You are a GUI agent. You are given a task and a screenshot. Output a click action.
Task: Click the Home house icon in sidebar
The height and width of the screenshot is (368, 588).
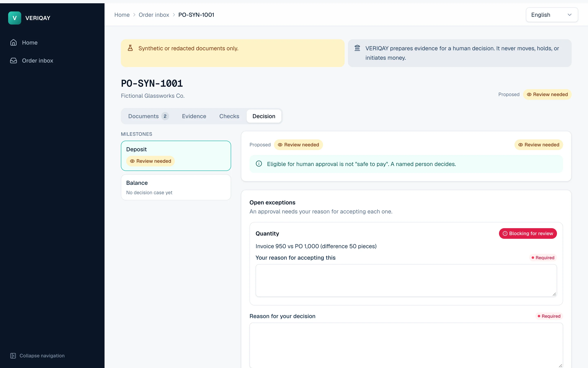[13, 43]
